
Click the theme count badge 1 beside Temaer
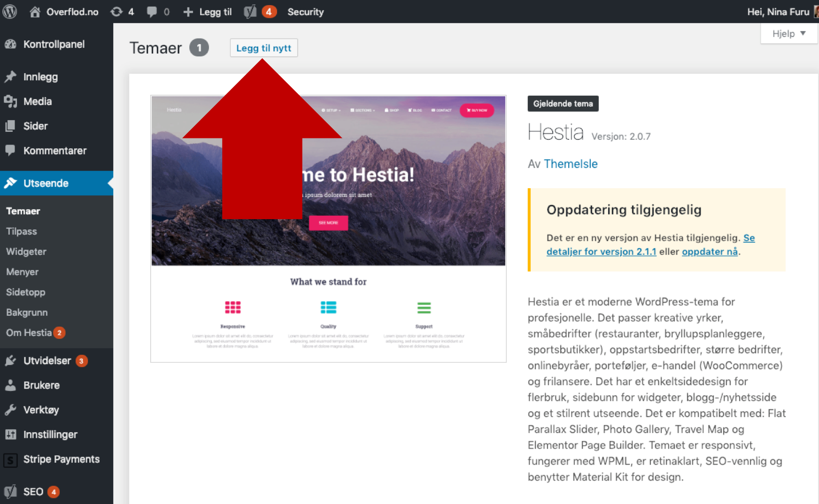pos(199,48)
